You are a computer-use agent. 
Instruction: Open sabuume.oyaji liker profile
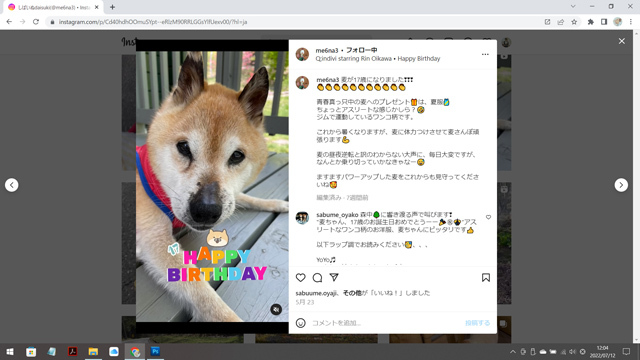coord(316,293)
